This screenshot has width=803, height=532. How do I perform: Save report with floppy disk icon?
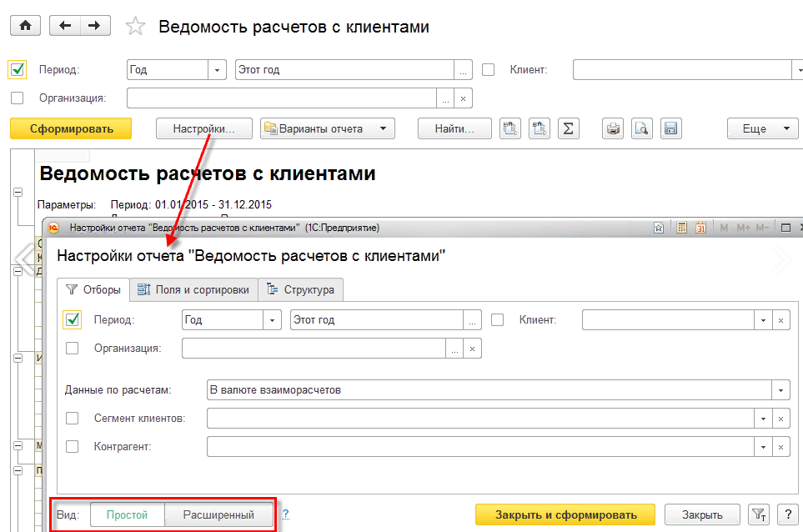point(670,128)
